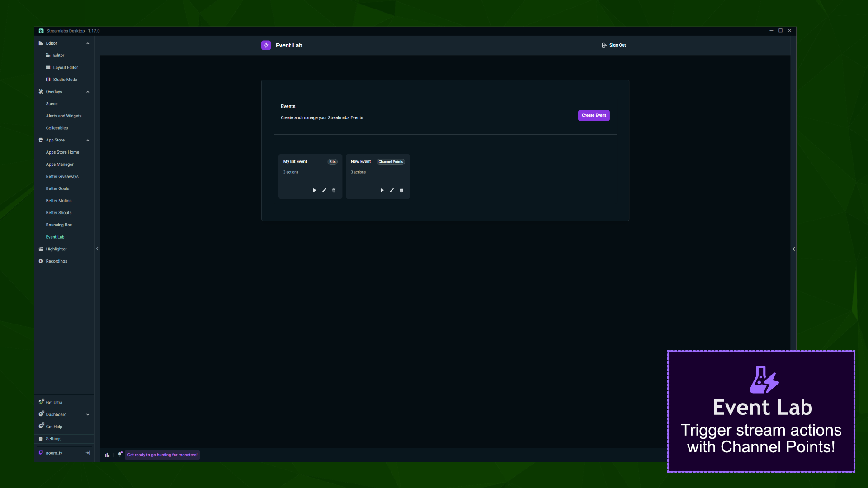Click the Create Event button

594,115
